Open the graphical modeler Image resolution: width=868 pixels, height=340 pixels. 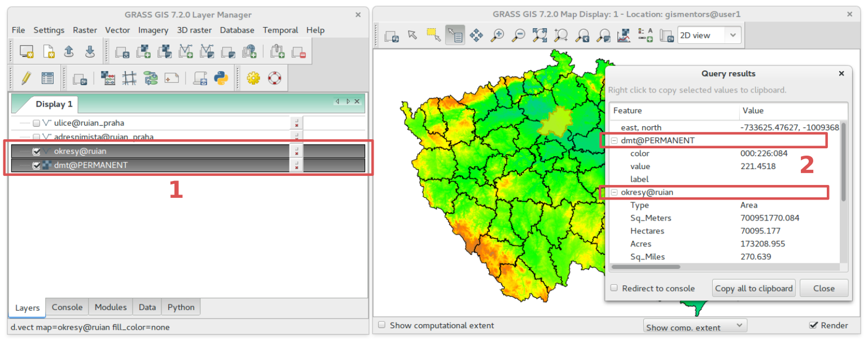150,78
